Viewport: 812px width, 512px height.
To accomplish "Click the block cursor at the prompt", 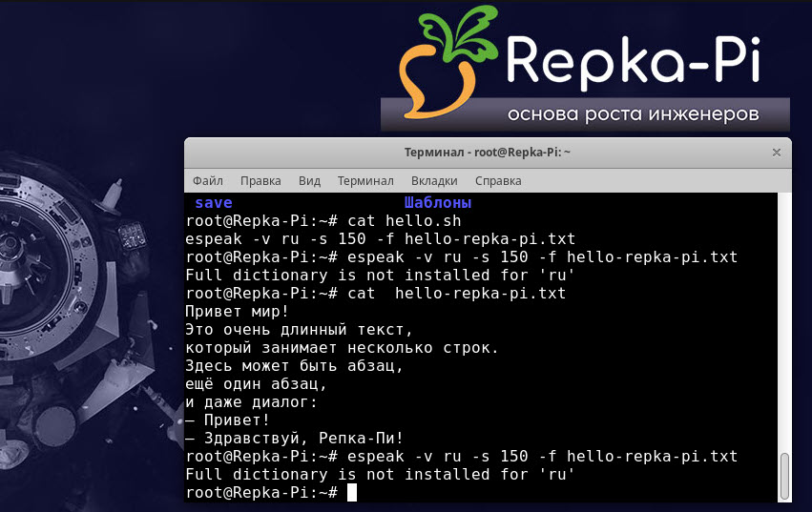I will tap(352, 493).
